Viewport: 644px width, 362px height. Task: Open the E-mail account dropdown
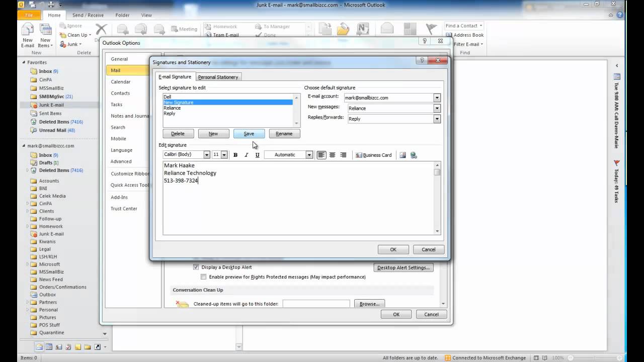coord(437,98)
